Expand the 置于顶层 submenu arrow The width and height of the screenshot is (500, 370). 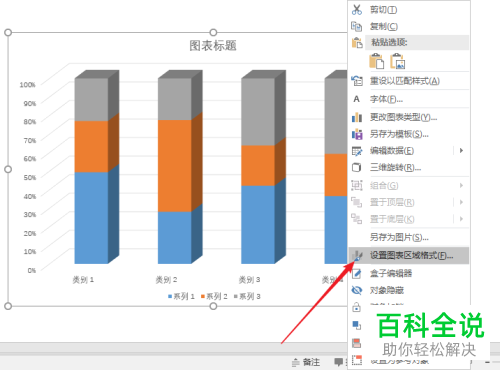click(x=461, y=202)
